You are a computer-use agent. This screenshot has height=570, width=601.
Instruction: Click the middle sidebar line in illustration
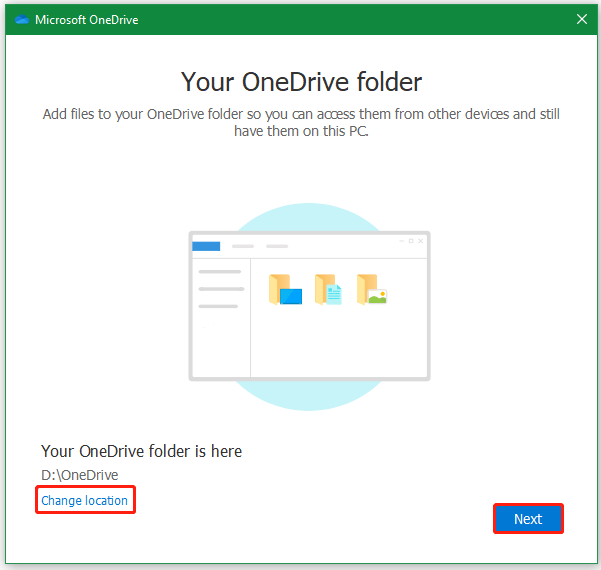point(220,289)
